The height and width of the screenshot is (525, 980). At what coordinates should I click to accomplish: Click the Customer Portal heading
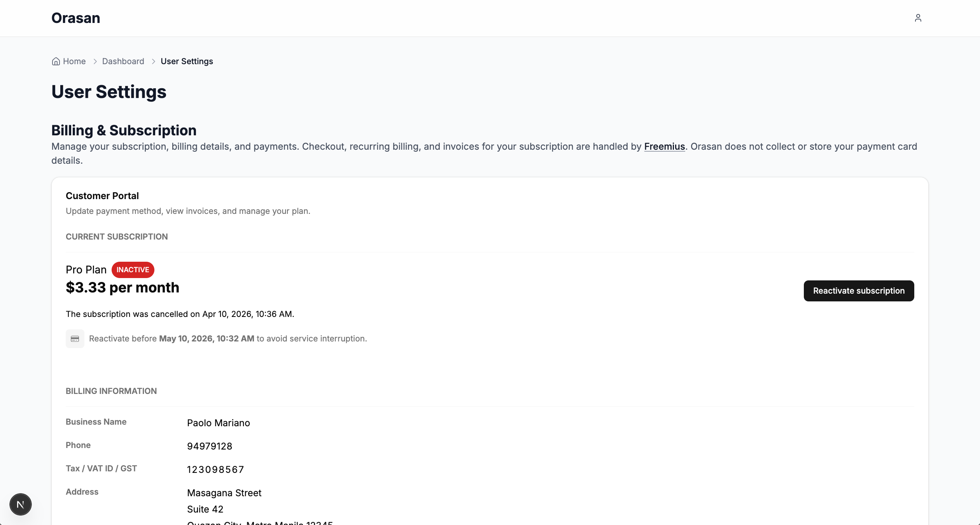tap(102, 196)
